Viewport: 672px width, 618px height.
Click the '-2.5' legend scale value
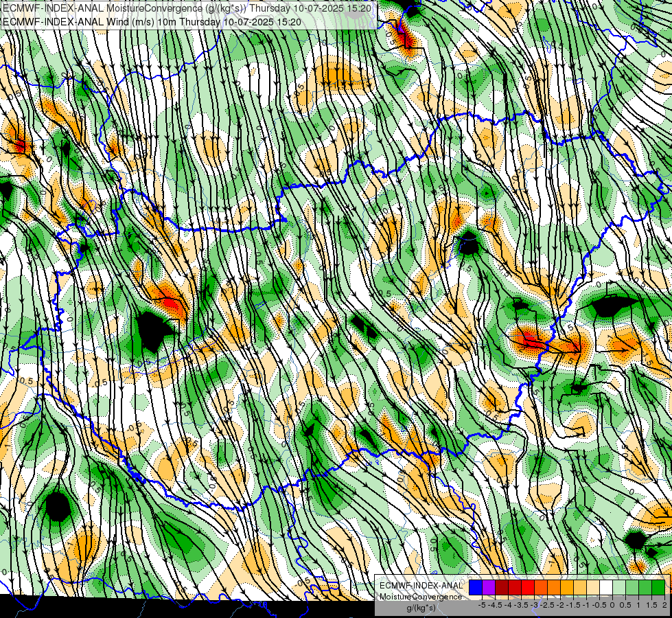click(547, 605)
